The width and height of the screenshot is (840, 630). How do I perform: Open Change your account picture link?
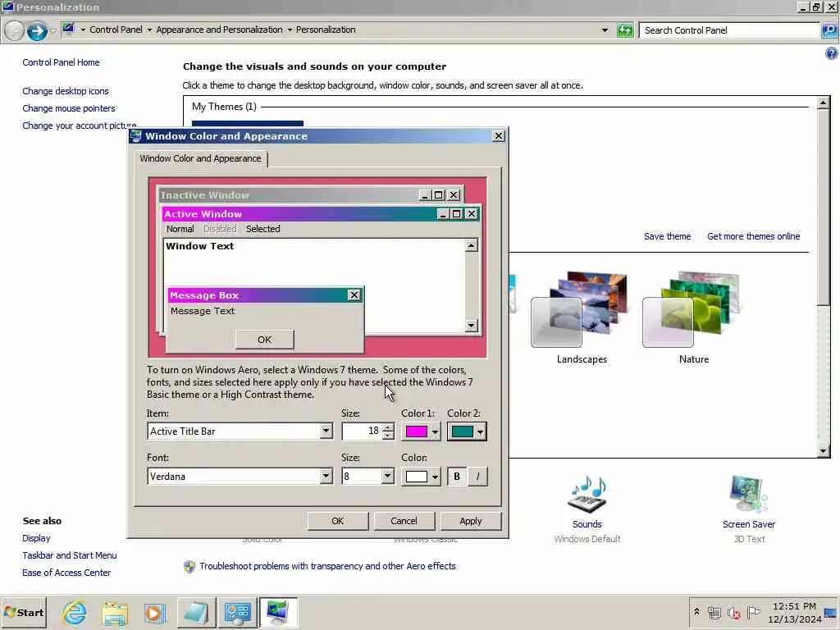80,126
